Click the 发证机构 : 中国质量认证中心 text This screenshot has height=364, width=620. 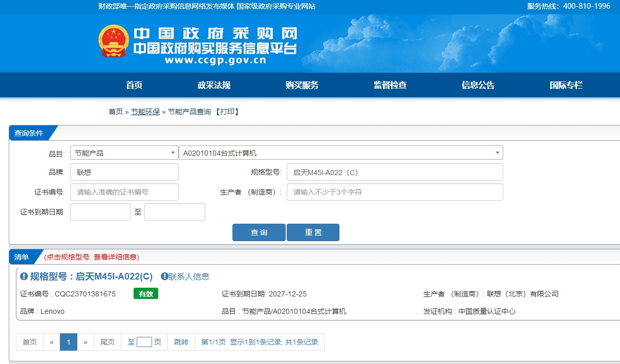pos(469,311)
